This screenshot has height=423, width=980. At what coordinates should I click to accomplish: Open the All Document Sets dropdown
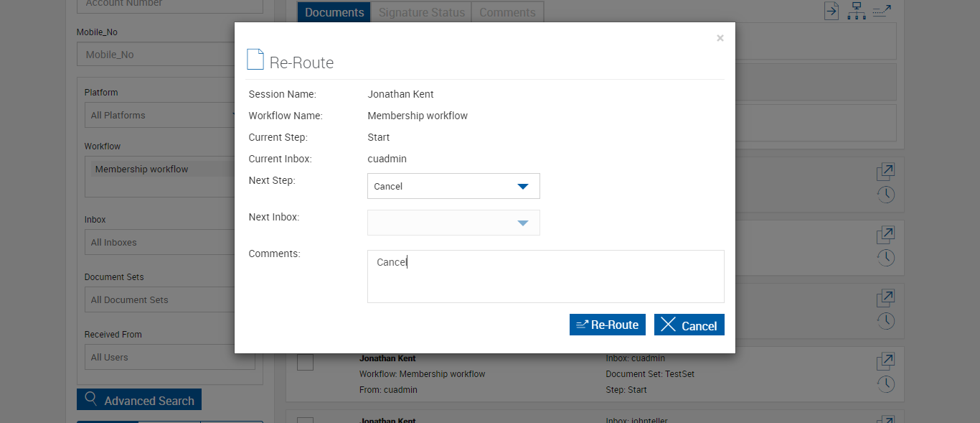click(x=169, y=300)
